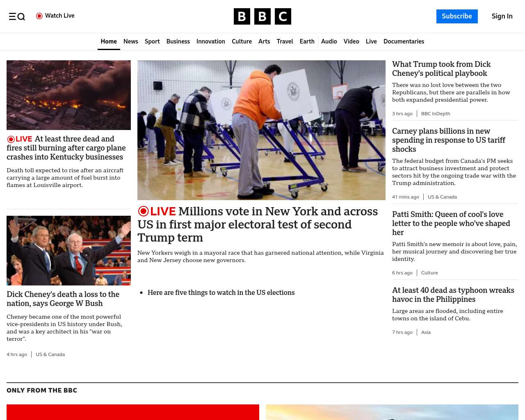This screenshot has height=420, width=525.
Task: Open the Documentaries section
Action: 404,41
